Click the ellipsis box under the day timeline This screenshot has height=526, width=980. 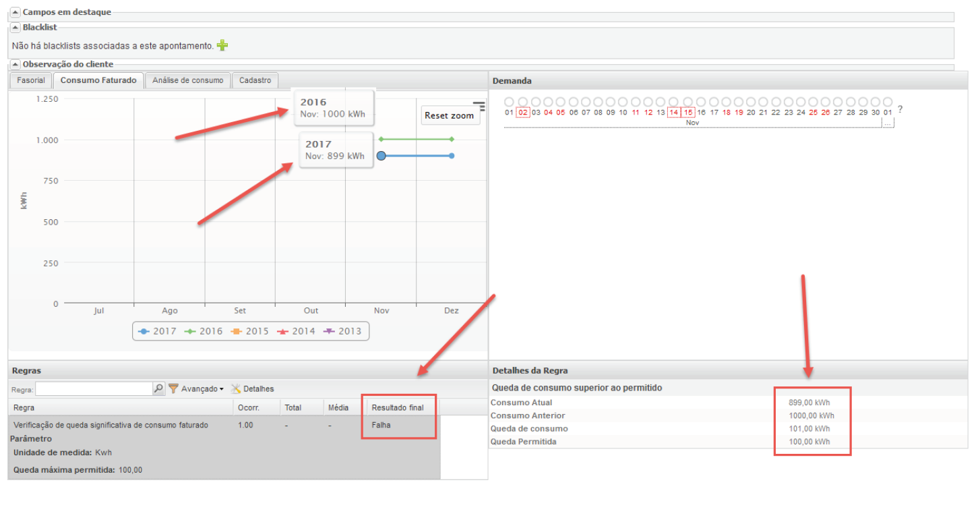[x=888, y=123]
